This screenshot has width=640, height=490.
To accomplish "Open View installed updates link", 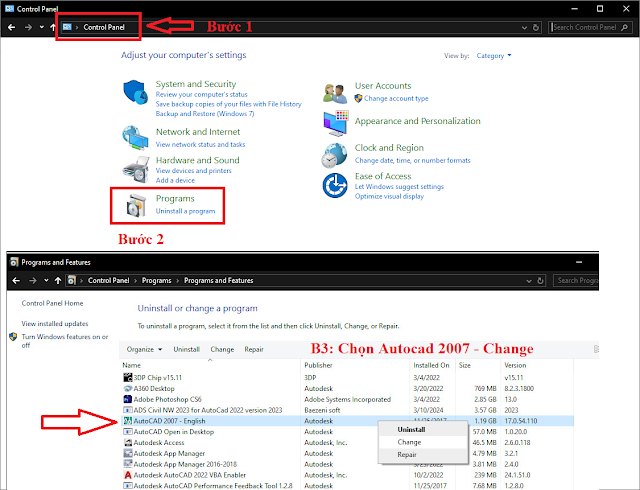I will [55, 323].
